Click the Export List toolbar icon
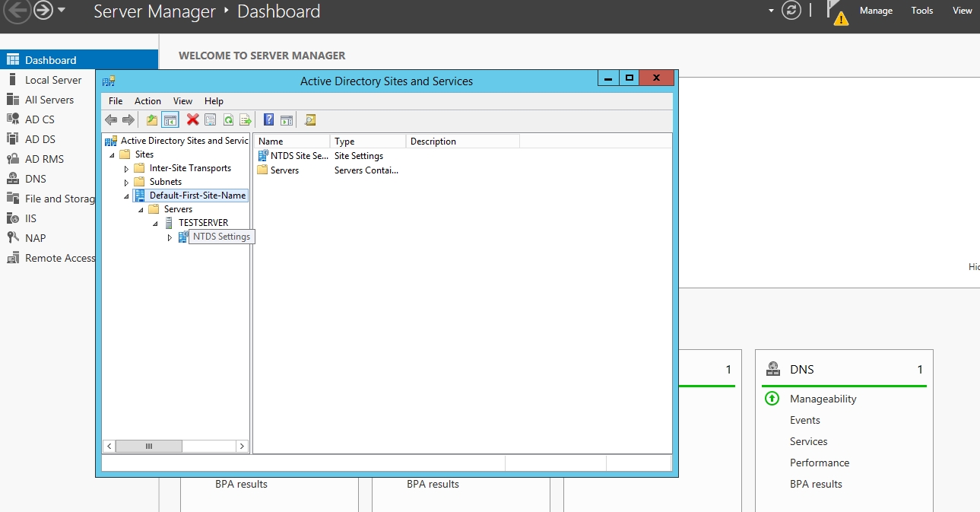Image resolution: width=980 pixels, height=512 pixels. click(246, 119)
